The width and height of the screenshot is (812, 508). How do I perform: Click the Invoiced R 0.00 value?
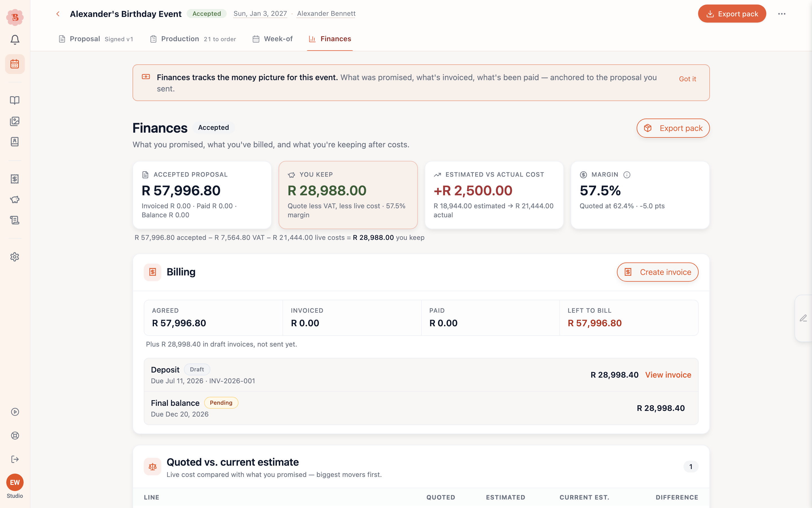click(x=305, y=323)
